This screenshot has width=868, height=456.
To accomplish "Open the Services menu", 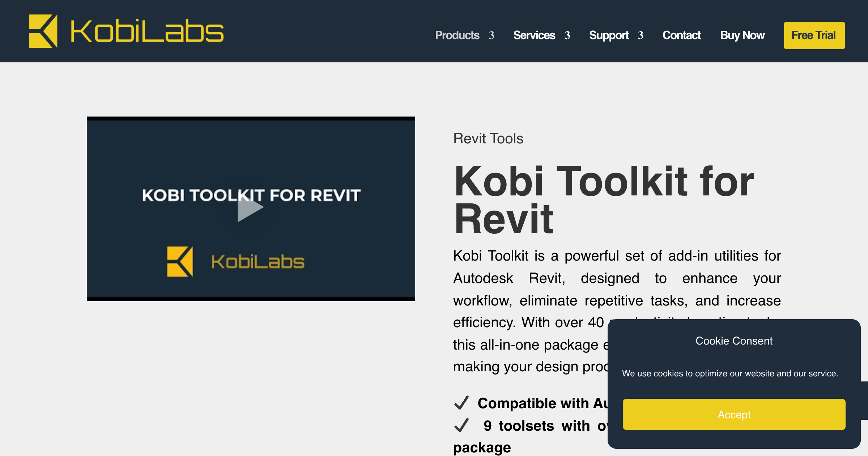I will [534, 35].
